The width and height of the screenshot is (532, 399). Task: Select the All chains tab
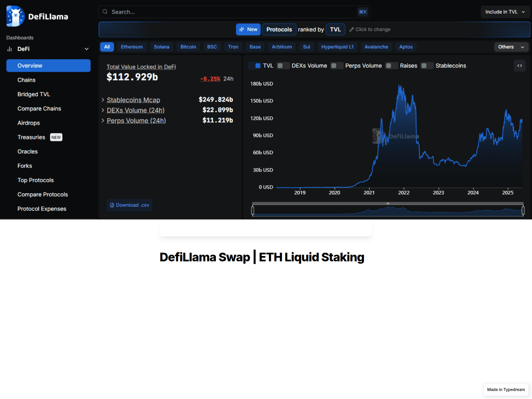pos(107,47)
